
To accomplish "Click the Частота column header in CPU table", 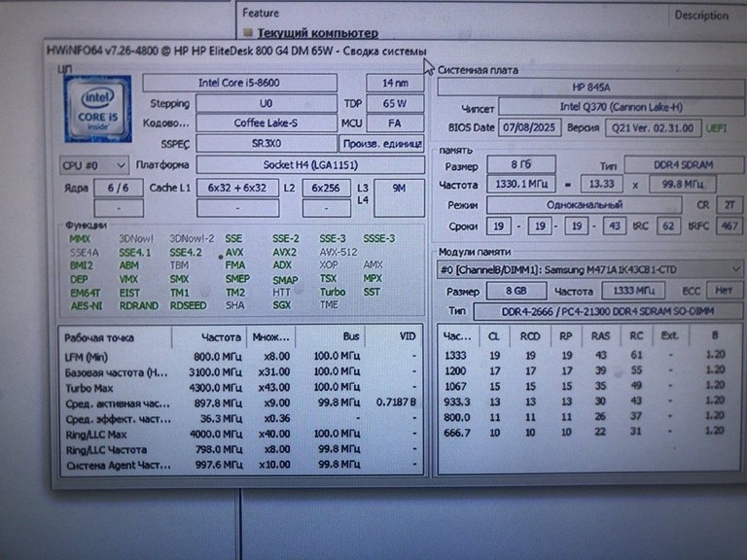I will [209, 337].
